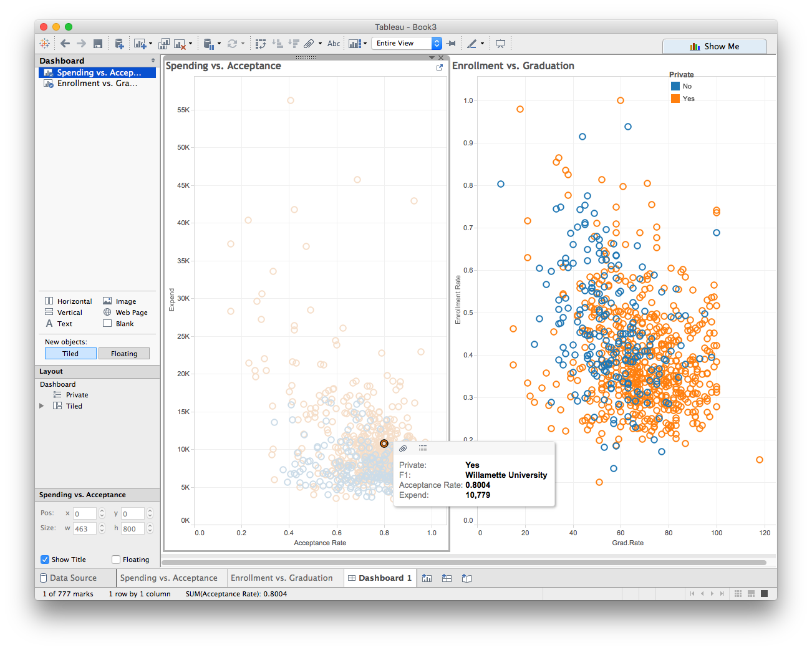Open highlight pen dropdown arrow
Screen dimensions: 812x650
[x=482, y=44]
